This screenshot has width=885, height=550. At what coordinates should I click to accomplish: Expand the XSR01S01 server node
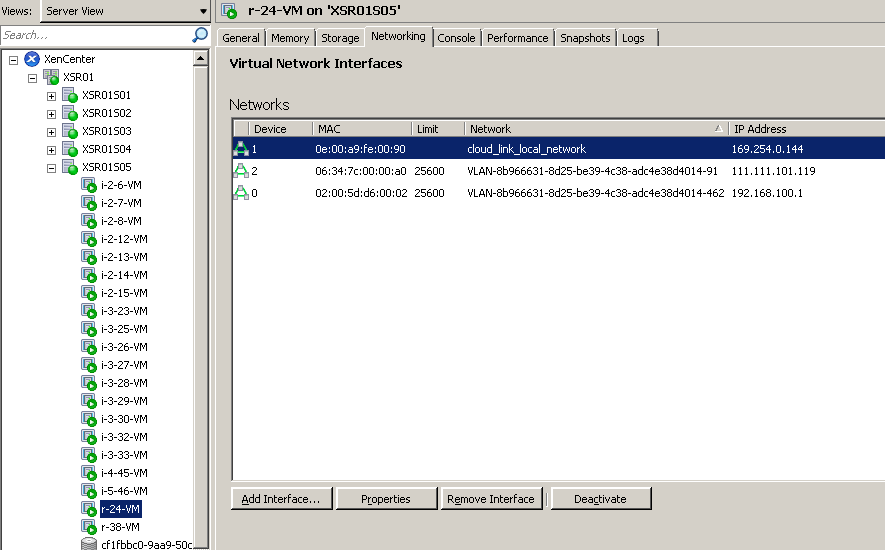coord(51,96)
